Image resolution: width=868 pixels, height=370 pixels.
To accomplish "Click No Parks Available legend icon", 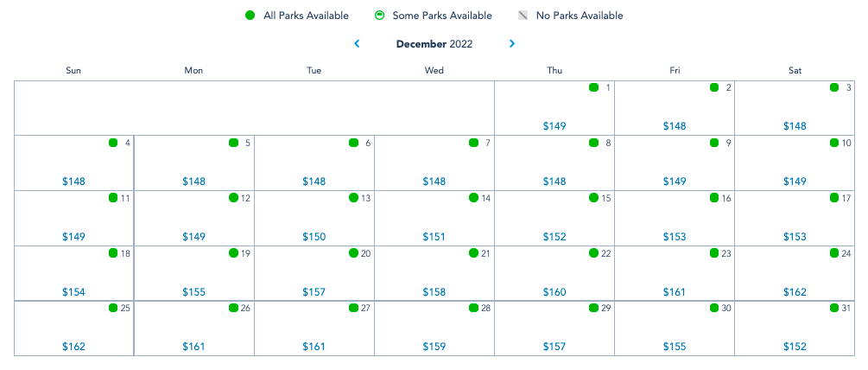I will 523,16.
